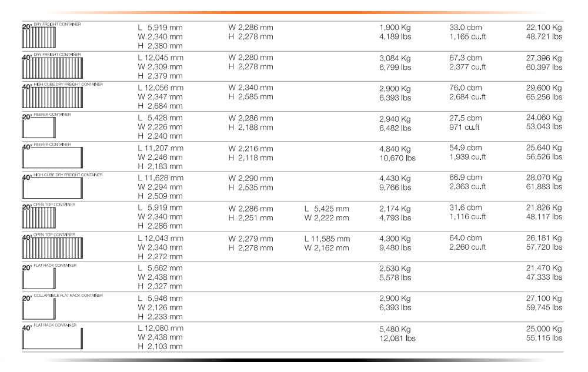Click the "H 2,684 mm" dimension
The image size is (588, 372).
click(160, 106)
